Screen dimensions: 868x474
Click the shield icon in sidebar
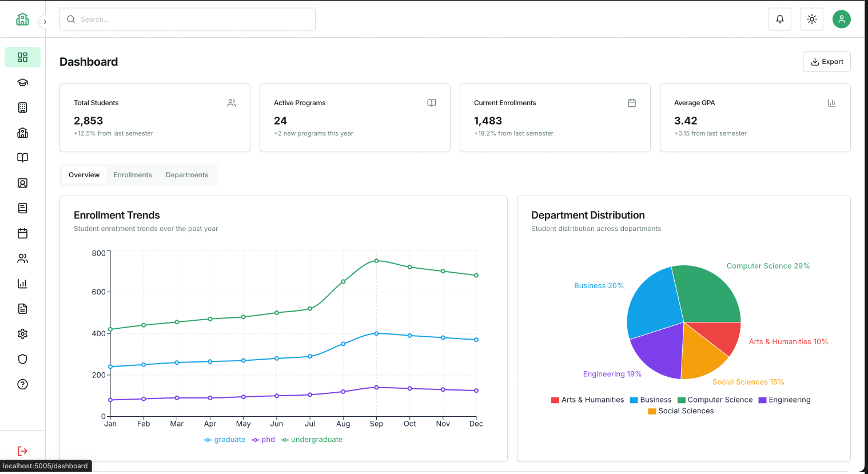coord(22,359)
